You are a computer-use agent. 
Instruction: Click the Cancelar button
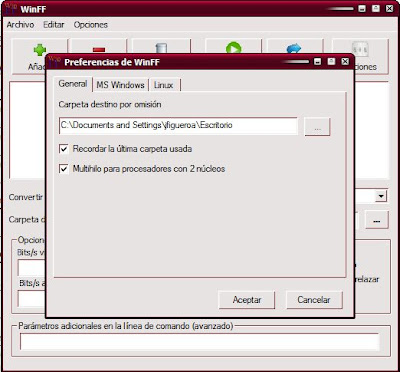click(314, 300)
